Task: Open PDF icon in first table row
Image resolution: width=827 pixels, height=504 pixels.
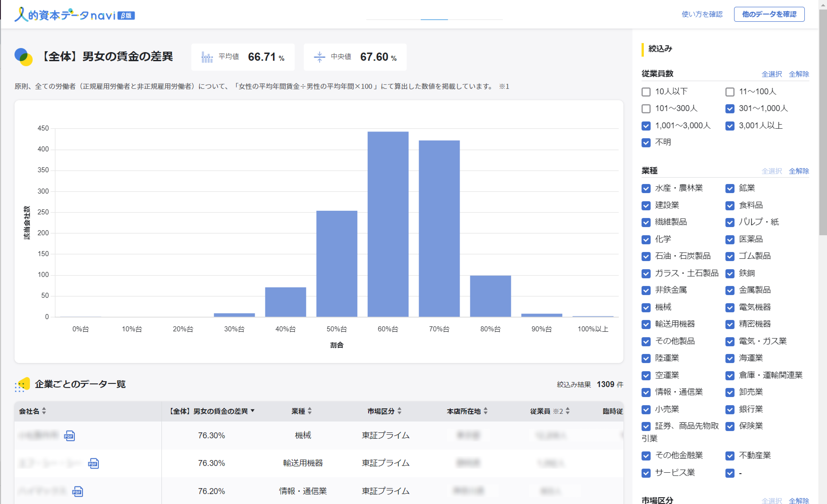Action: (x=69, y=436)
